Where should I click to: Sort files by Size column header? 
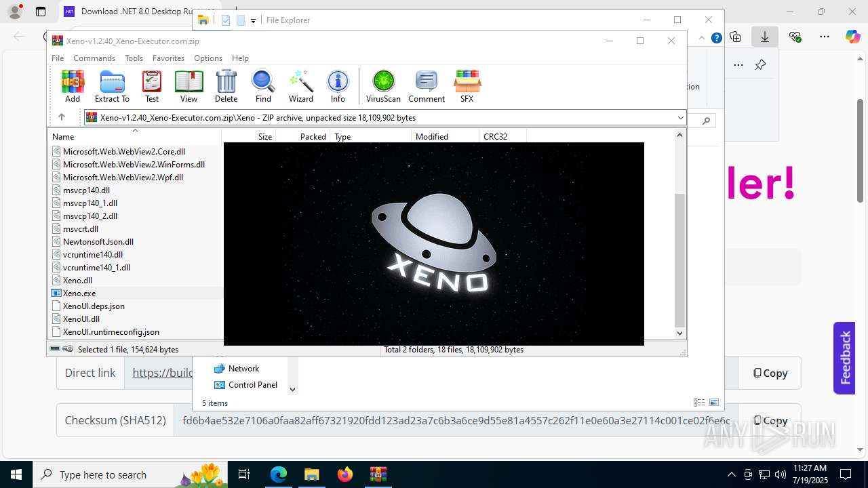click(249, 136)
